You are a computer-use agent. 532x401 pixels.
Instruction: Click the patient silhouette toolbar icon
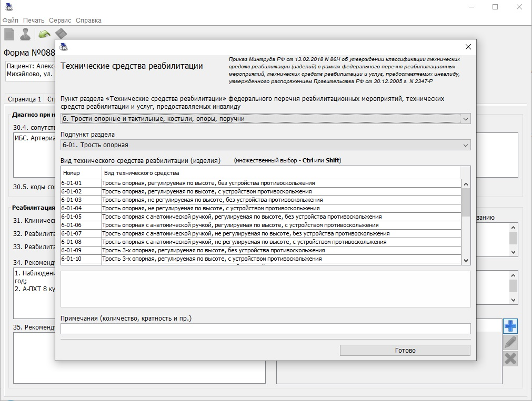pos(25,34)
